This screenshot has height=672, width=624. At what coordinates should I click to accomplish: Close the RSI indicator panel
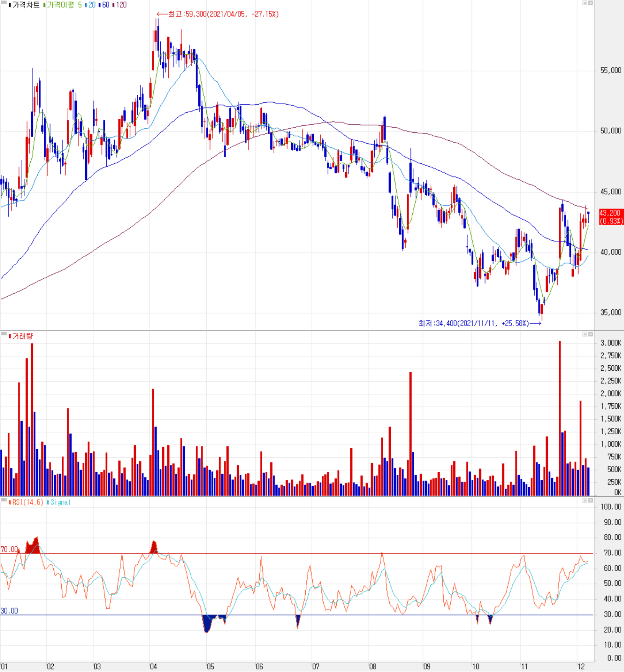(x=591, y=500)
